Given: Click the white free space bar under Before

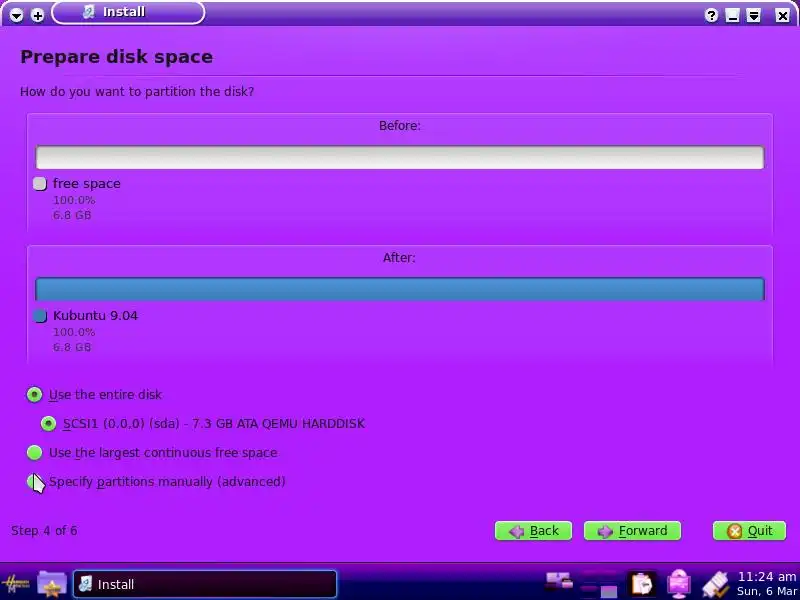Looking at the screenshot, I should [399, 157].
